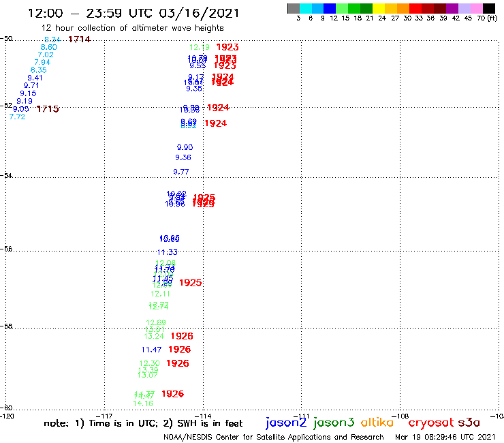
Task: Click the longitude axis label -108
Action: [400, 416]
